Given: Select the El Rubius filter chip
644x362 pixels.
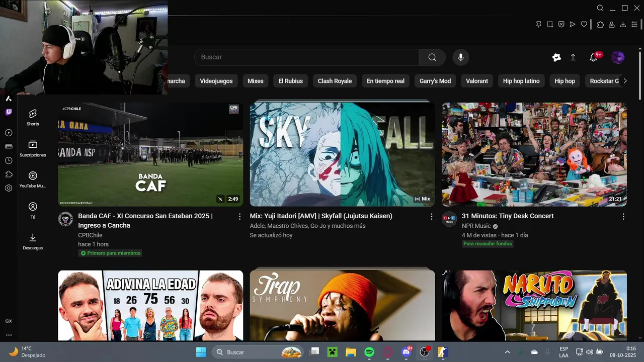Looking at the screenshot, I should (291, 81).
